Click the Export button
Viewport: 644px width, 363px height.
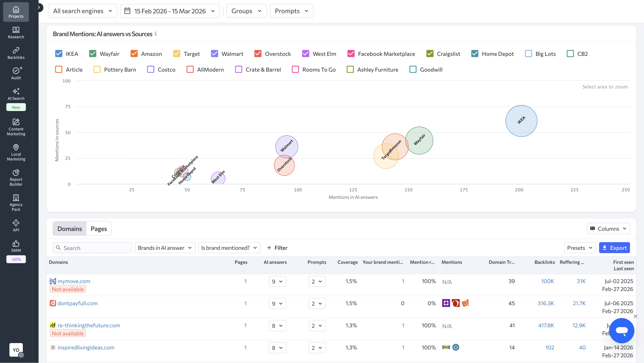tap(614, 248)
